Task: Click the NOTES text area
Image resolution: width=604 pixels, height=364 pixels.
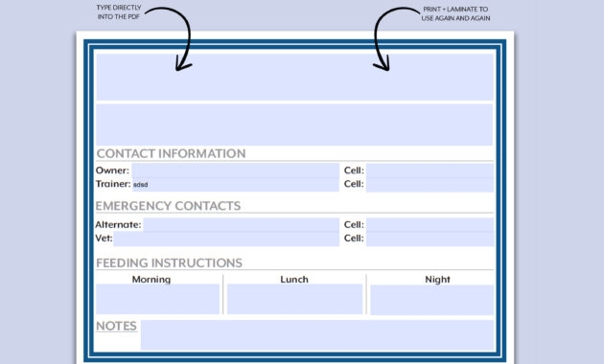Action: tap(317, 334)
